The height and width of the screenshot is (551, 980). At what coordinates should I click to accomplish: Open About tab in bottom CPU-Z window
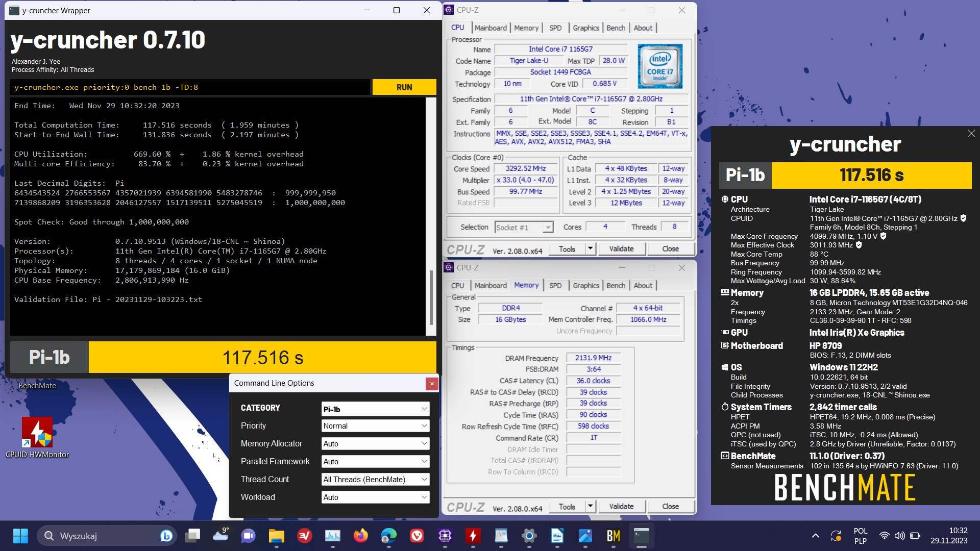(643, 286)
